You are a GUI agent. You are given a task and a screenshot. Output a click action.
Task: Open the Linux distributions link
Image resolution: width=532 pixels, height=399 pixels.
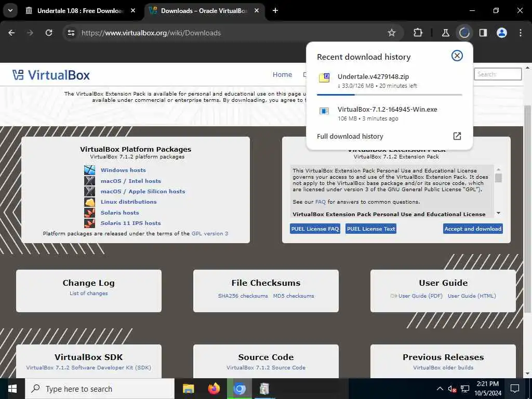click(129, 202)
